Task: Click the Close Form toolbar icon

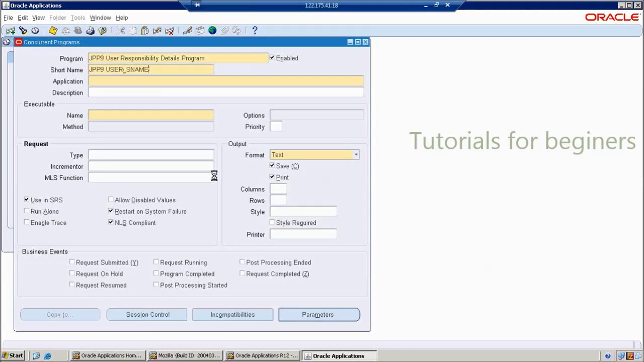Action: [x=103, y=31]
